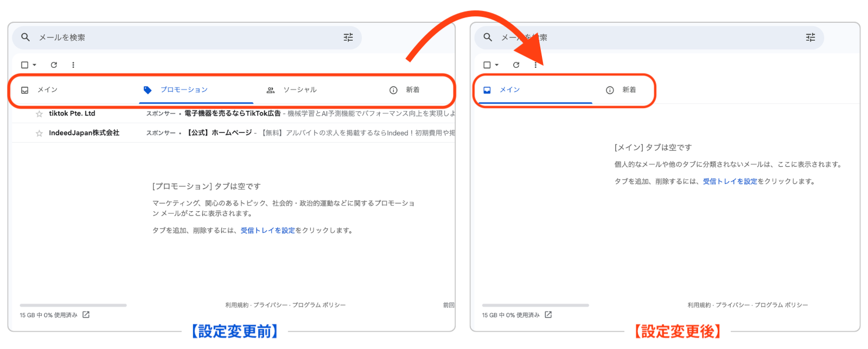Viewport: 868px width, 349px height.
Task: Star the tiktok Pte. Ltd email
Action: (x=39, y=114)
